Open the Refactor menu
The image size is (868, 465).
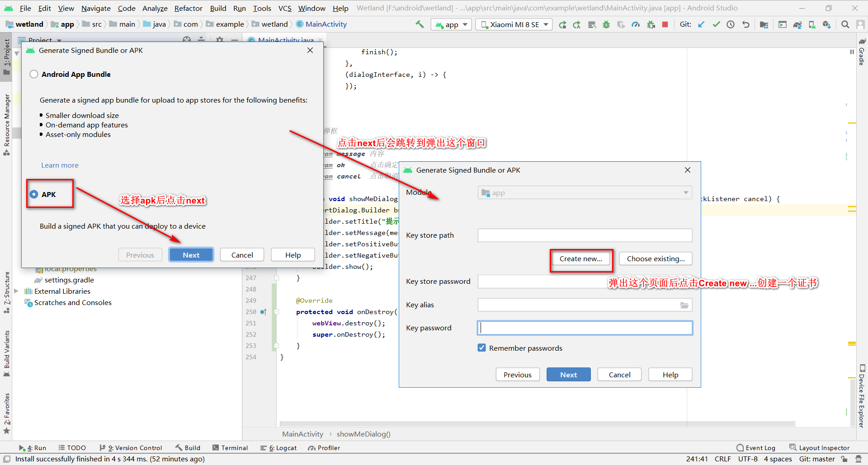tap(188, 8)
